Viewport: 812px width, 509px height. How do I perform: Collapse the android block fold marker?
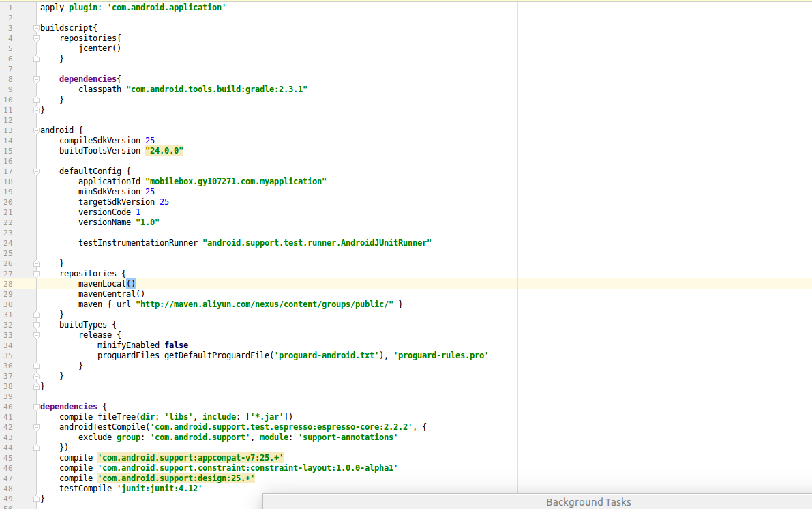point(36,130)
